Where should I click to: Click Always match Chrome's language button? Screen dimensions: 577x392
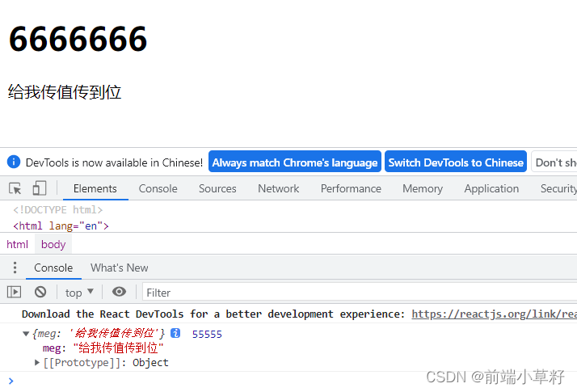click(x=295, y=162)
